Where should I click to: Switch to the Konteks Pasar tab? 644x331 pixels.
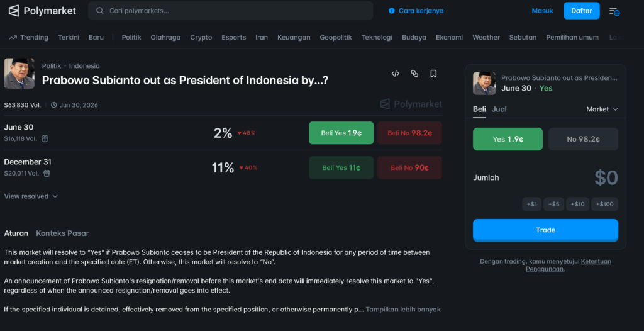click(62, 233)
